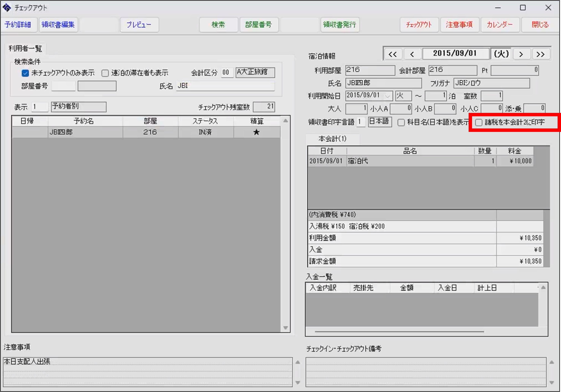Enable 連泊の滞在者も表示 checkbox
The width and height of the screenshot is (561, 392).
pyautogui.click(x=105, y=73)
